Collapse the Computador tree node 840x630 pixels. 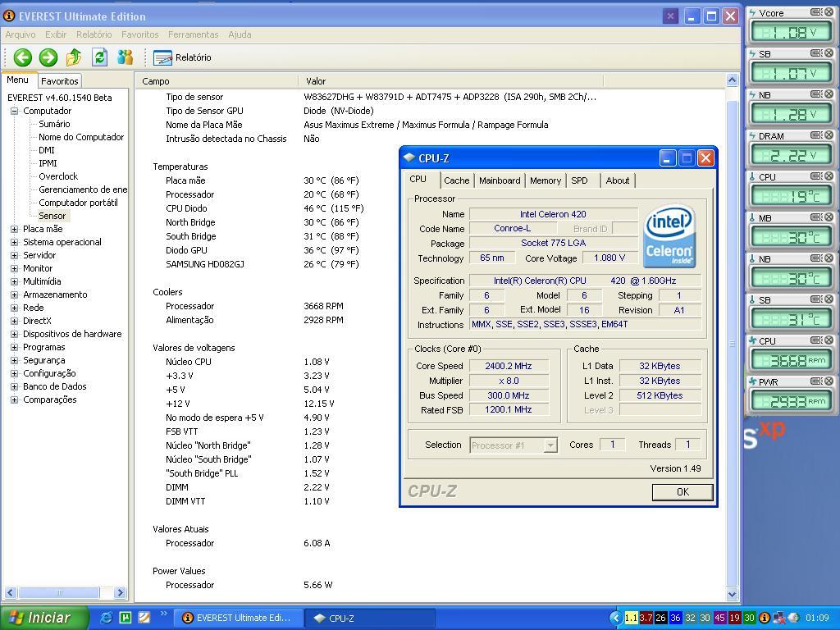pos(15,111)
